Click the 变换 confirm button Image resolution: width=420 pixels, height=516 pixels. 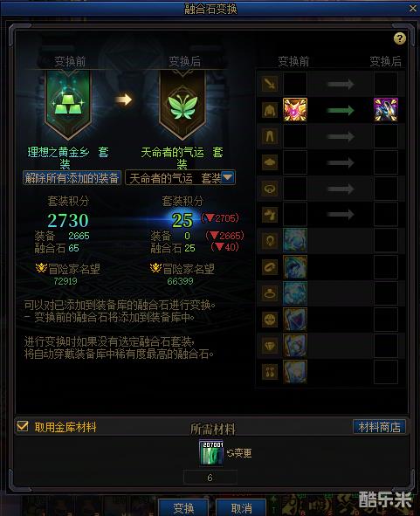(x=183, y=508)
